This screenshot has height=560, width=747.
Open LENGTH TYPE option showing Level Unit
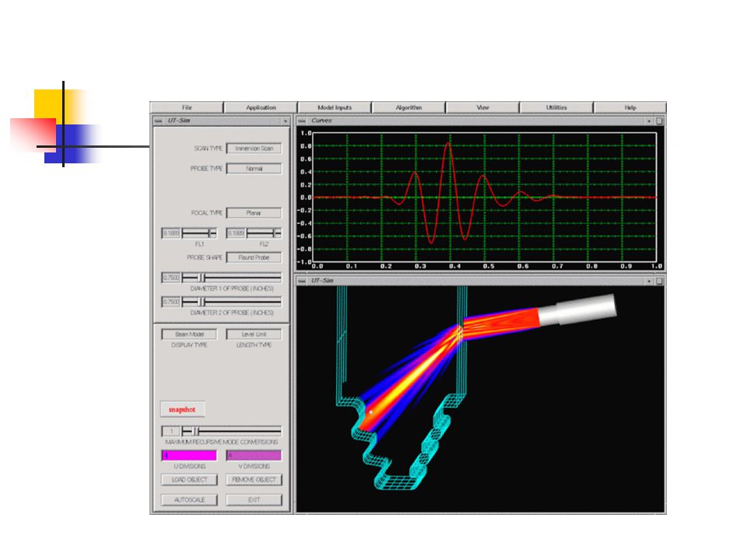click(x=254, y=334)
